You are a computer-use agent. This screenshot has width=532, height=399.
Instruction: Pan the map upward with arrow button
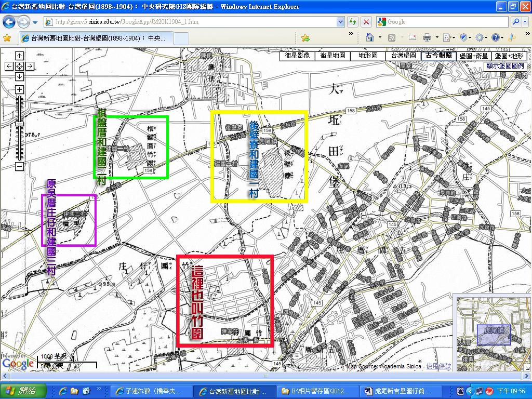[19, 56]
